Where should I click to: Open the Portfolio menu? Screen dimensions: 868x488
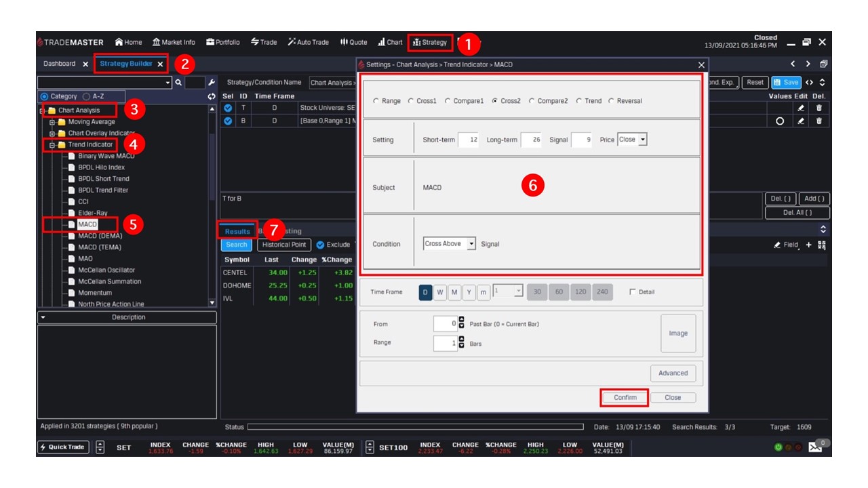222,42
